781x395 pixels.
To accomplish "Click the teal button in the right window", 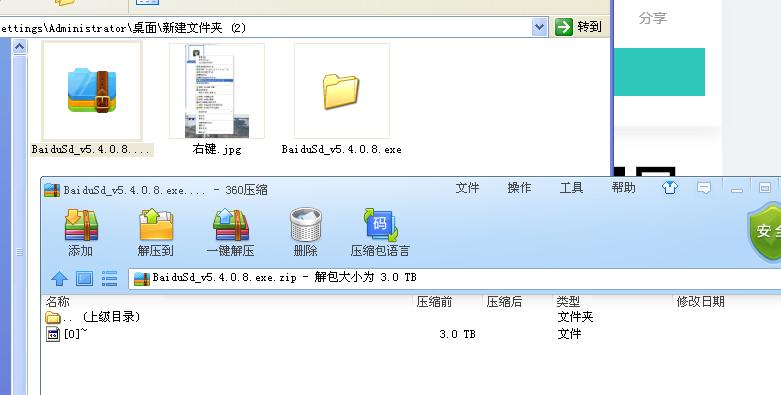I will click(659, 72).
